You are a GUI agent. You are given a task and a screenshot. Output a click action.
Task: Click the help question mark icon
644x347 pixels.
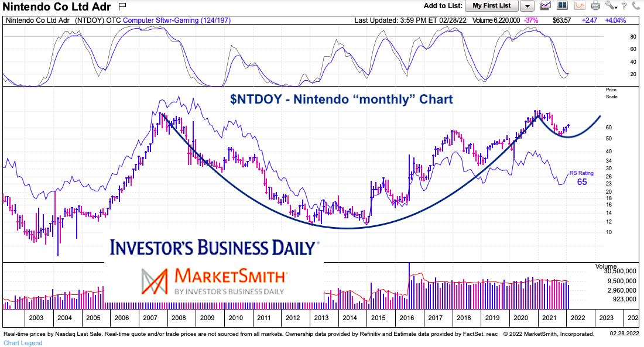[625, 6]
